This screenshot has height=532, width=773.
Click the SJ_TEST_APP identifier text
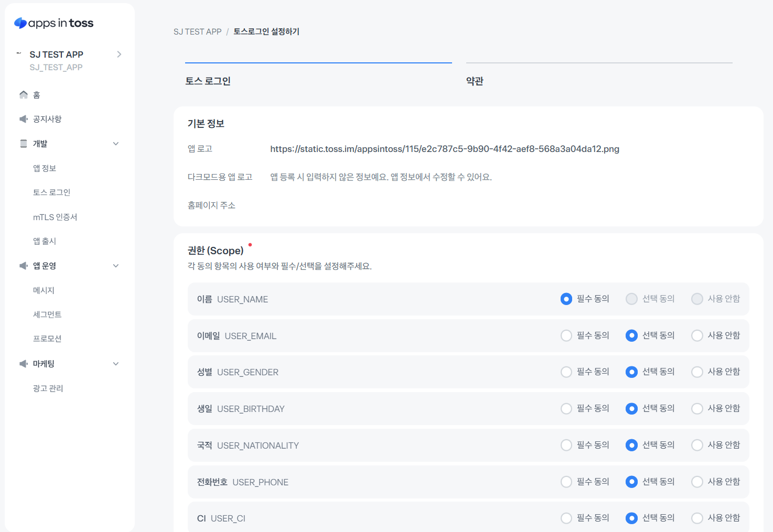pyautogui.click(x=56, y=67)
